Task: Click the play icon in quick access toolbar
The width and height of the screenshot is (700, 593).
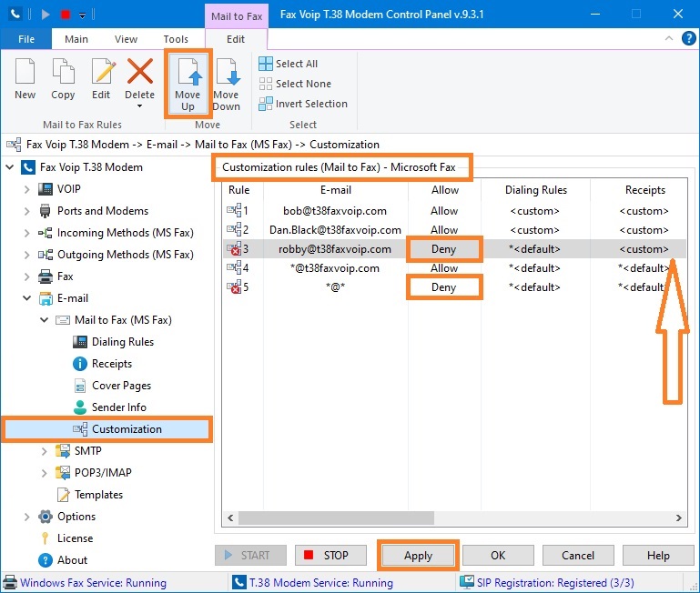Action: (x=46, y=15)
